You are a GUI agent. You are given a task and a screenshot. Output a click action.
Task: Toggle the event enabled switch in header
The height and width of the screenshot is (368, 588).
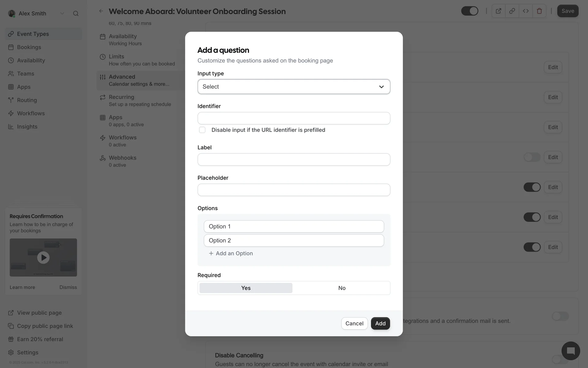tap(469, 11)
